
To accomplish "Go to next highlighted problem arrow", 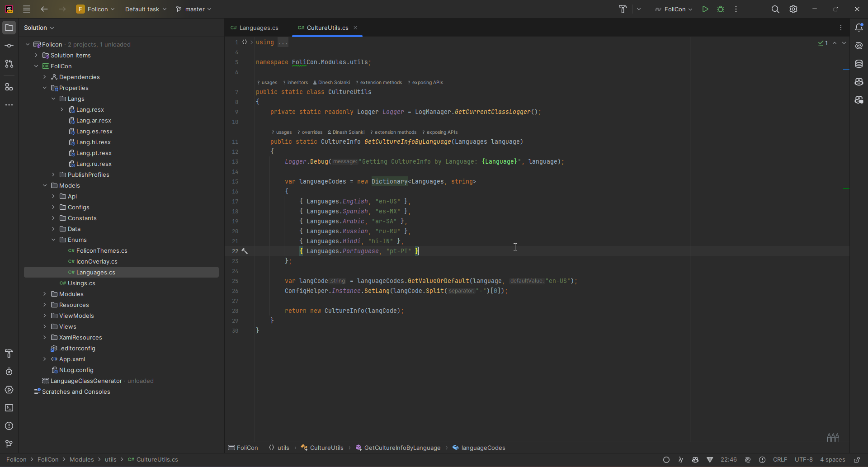I will [x=844, y=43].
